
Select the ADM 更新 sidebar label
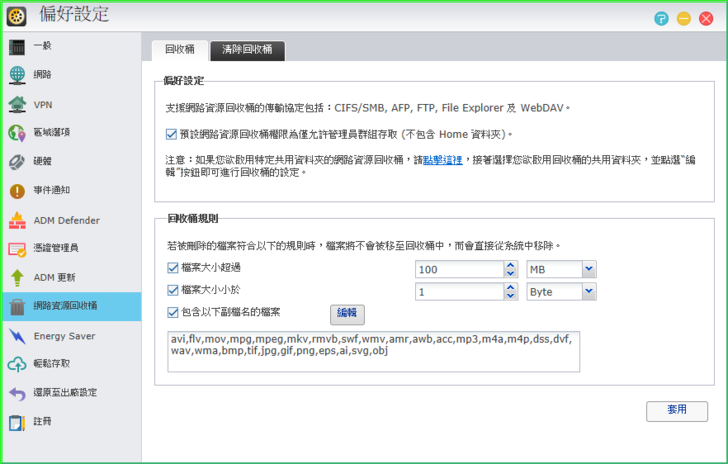54,277
